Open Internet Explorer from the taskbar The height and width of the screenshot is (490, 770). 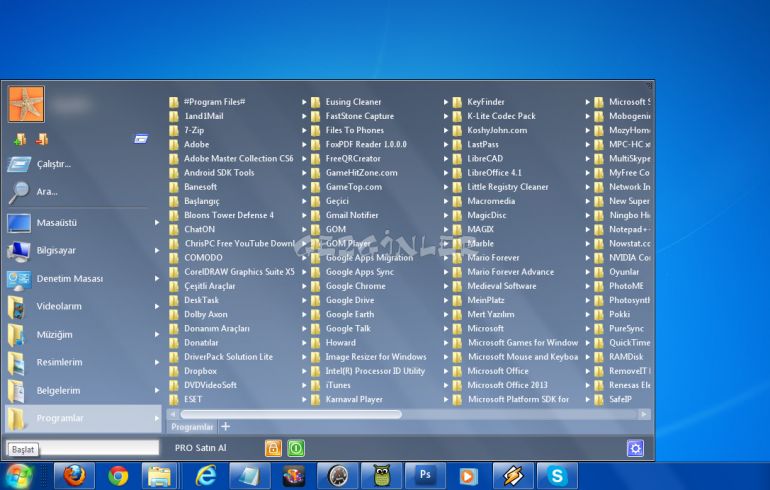[206, 476]
